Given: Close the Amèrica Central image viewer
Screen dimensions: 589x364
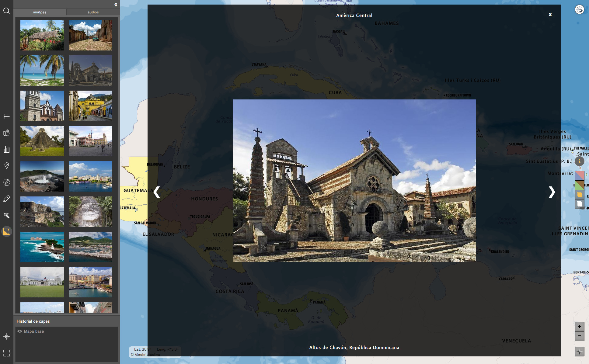Looking at the screenshot, I should pyautogui.click(x=550, y=15).
